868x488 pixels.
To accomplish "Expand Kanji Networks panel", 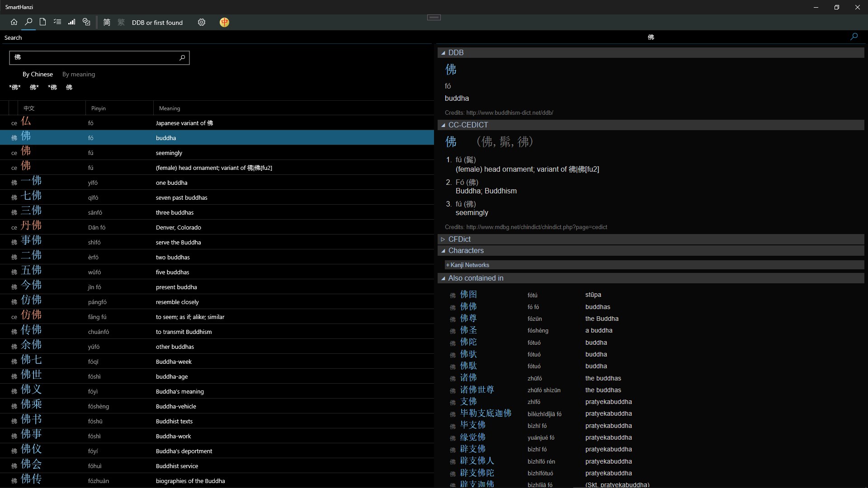I will pyautogui.click(x=467, y=265).
